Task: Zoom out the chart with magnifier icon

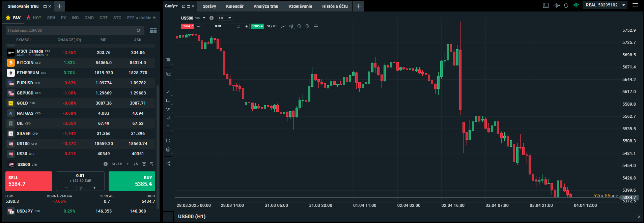Action: [299, 26]
